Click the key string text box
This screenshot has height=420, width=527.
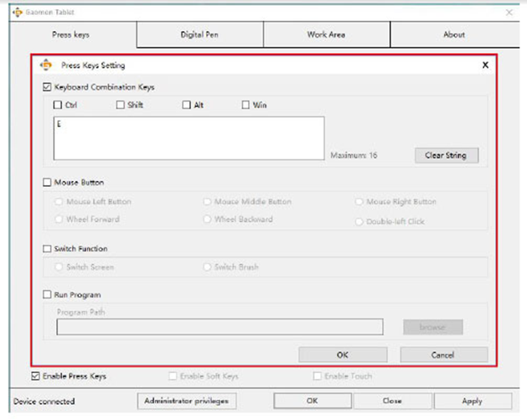188,137
